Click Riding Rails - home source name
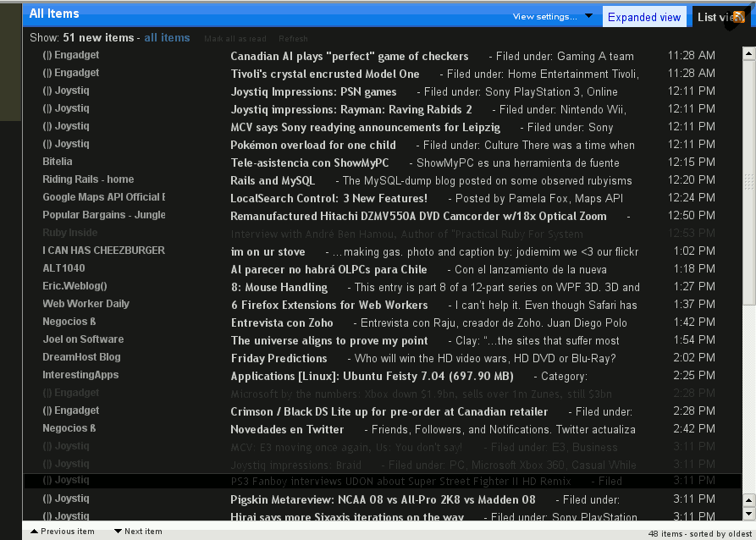The image size is (756, 540). (x=88, y=179)
